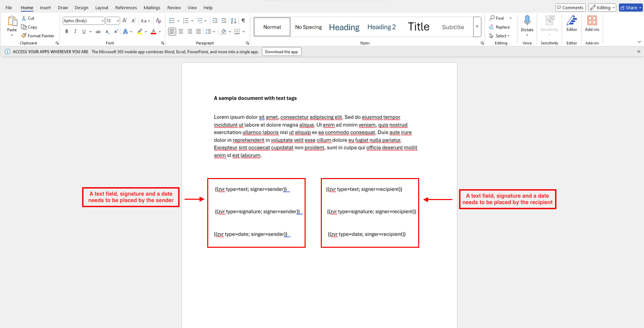Screen dimensions: 644x328
Task: Collapse the ribbon with the chevron
Action: [639, 42]
